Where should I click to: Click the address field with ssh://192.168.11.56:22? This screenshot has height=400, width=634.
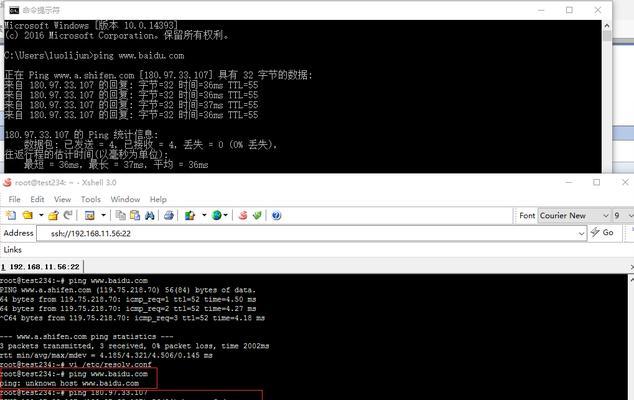(311, 233)
